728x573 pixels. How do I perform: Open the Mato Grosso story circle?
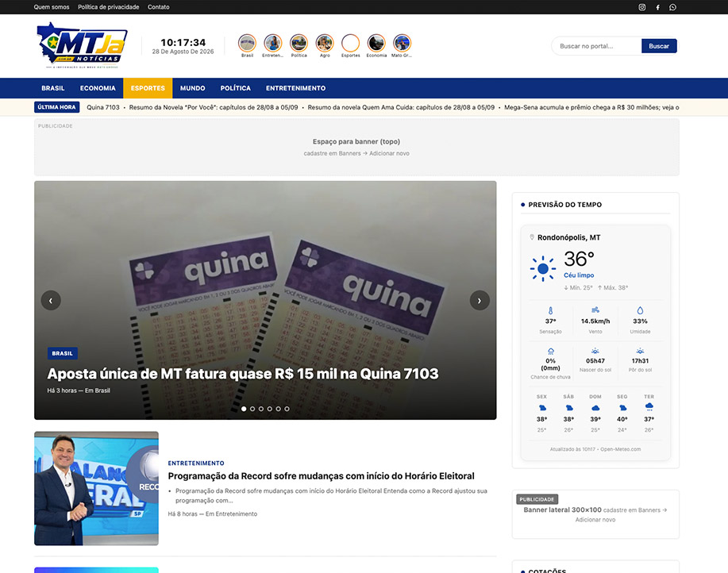point(402,43)
